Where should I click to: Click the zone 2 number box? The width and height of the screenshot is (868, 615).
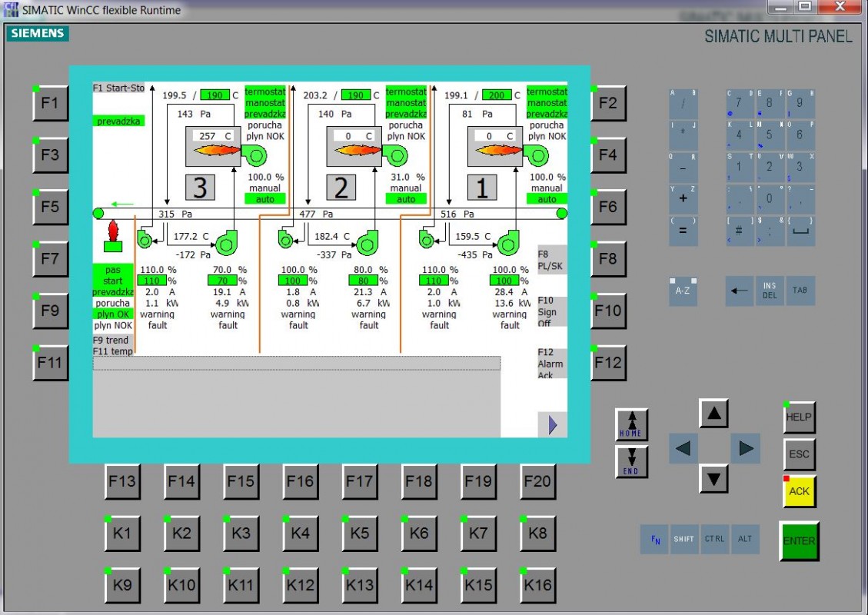341,188
